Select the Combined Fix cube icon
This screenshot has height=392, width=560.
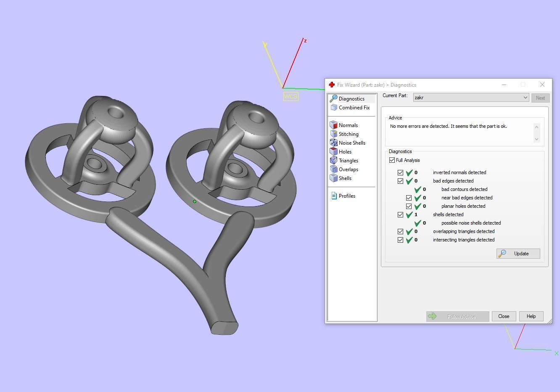(x=334, y=107)
